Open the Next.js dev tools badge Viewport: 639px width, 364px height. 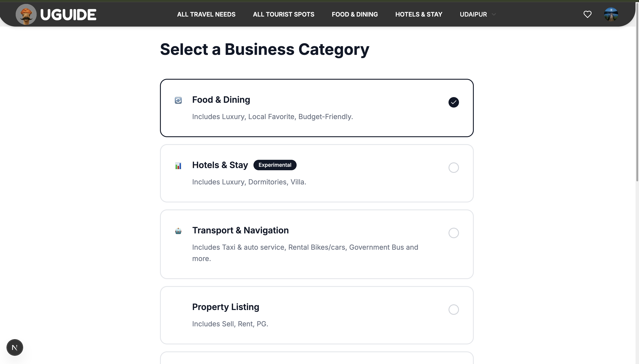pos(15,347)
